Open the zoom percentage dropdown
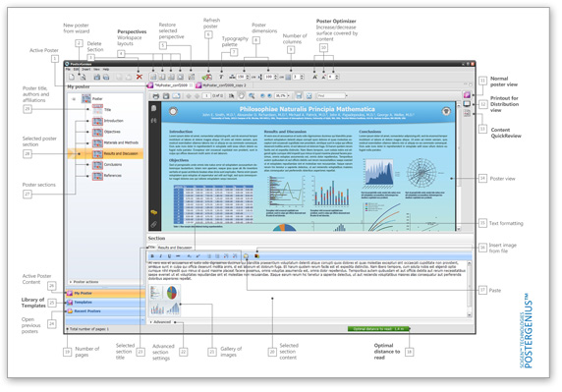The height and width of the screenshot is (392, 562). 282,96
